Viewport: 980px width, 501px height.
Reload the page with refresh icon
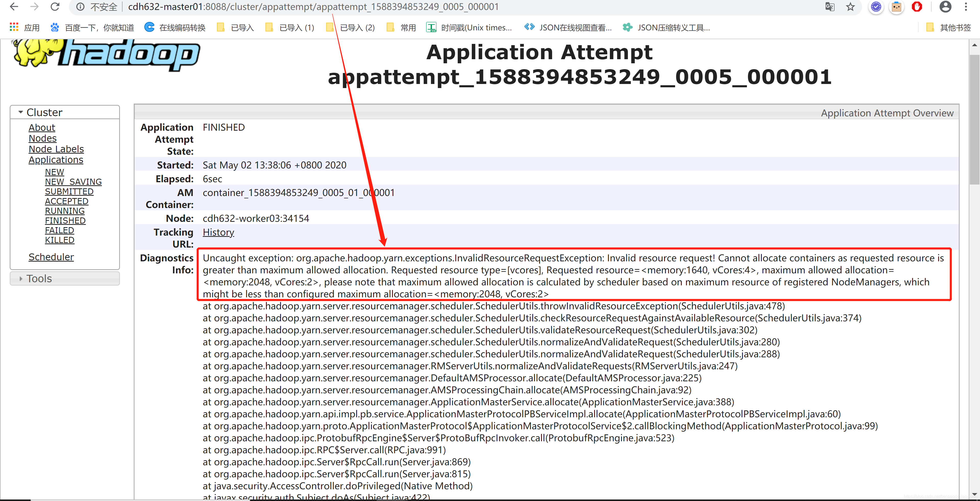(x=55, y=7)
